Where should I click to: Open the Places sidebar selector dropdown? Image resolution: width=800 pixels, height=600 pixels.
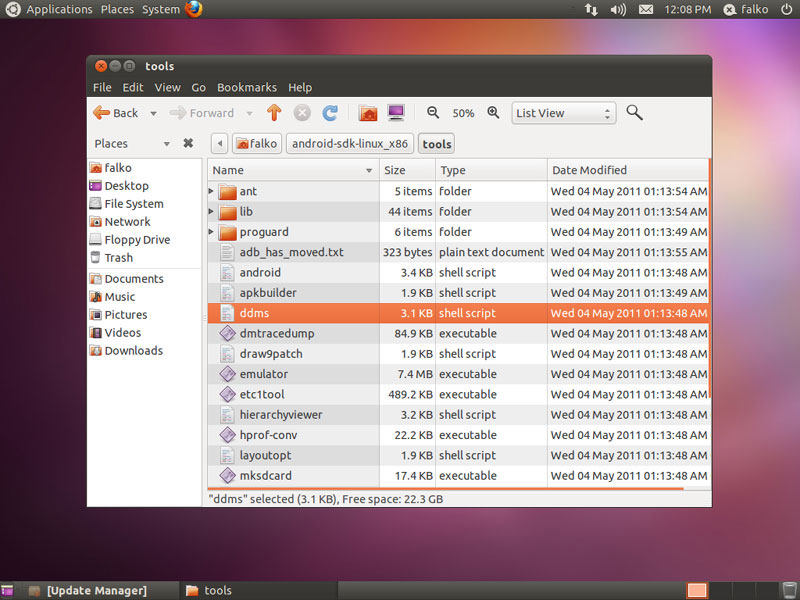(x=166, y=144)
